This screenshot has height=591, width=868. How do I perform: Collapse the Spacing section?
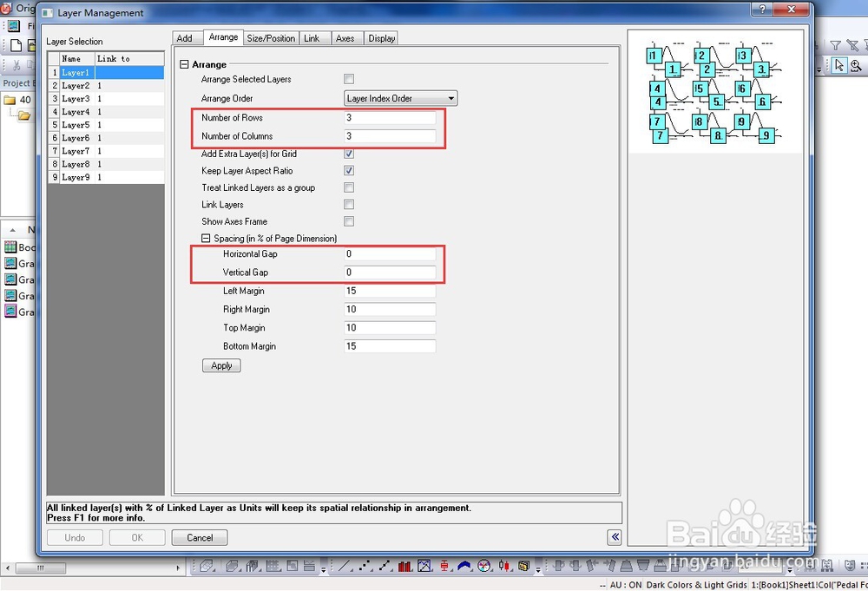[x=206, y=238]
